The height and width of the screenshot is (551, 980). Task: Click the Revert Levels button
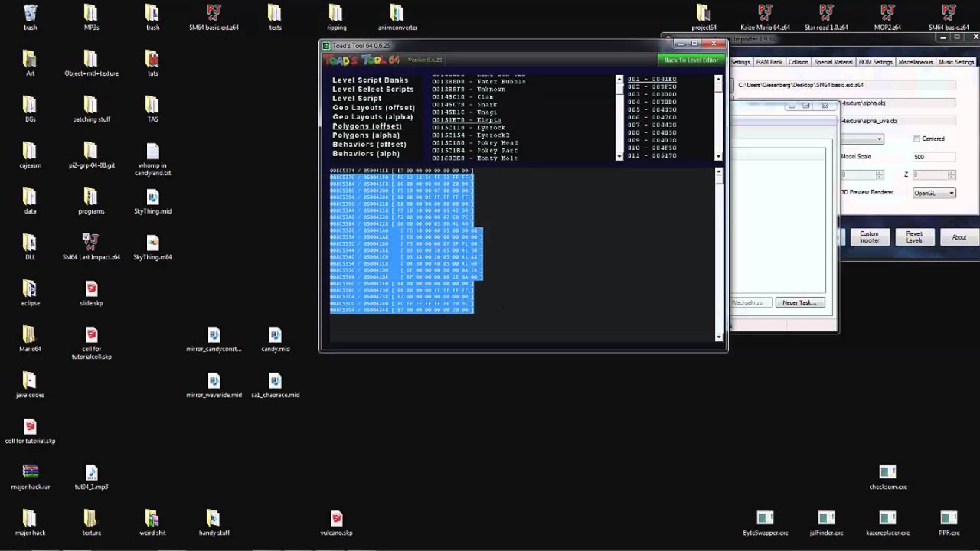pyautogui.click(x=914, y=237)
